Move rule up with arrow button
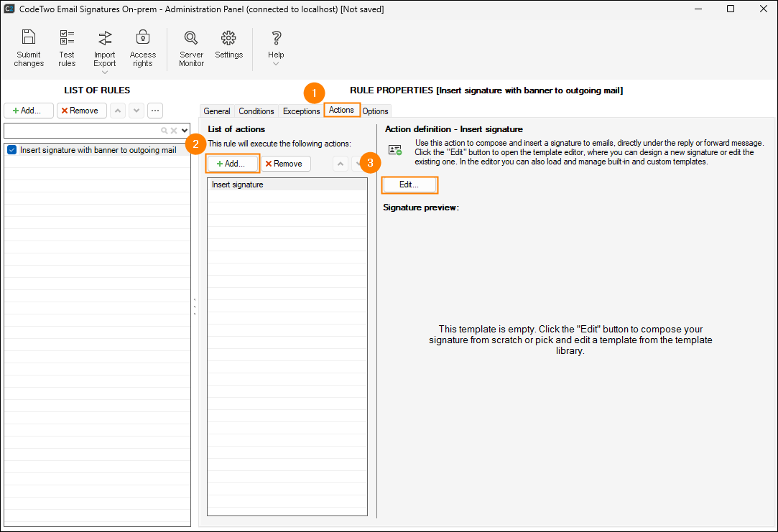 (x=118, y=111)
